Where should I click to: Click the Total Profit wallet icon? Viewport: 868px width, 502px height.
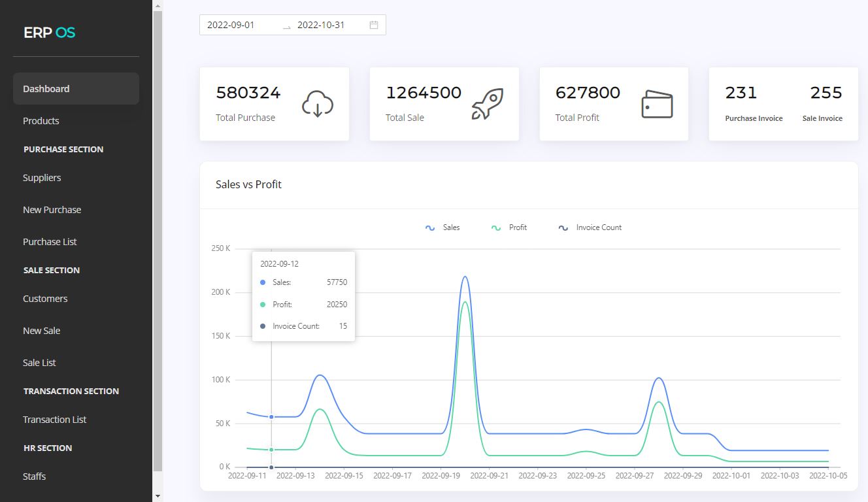click(657, 105)
